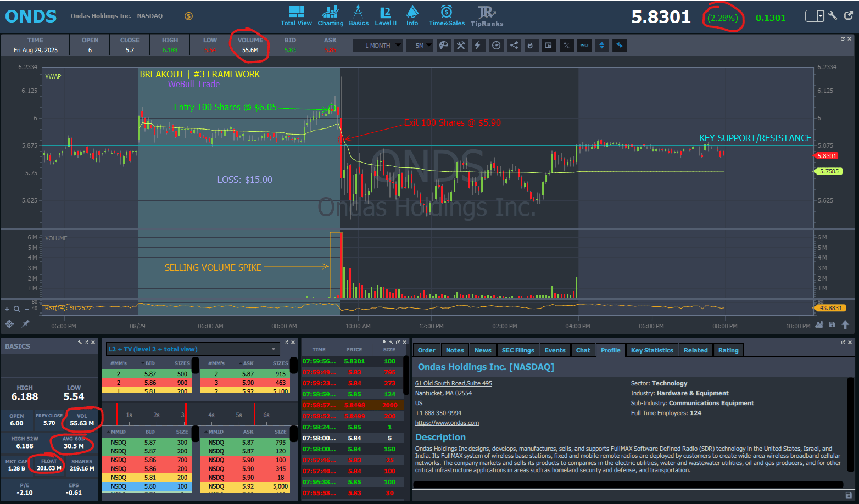Click the red 5.8301 price tag on axis
The height and width of the screenshot is (504, 859).
point(827,156)
